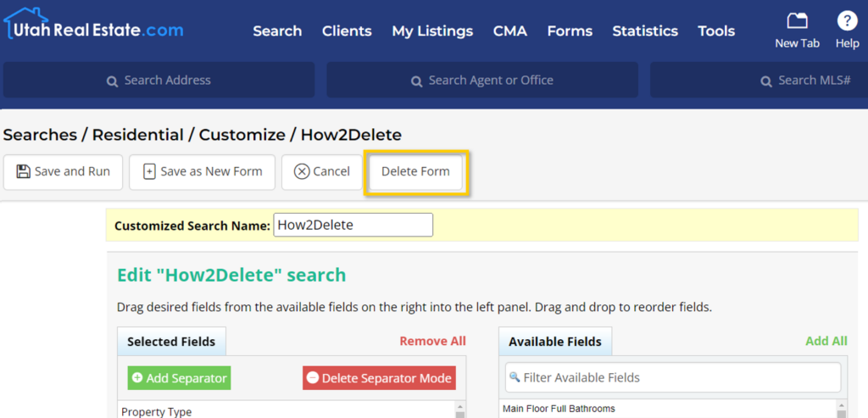Open a New Tab via folder icon
Screen dimensions: 868x418
coord(797,21)
